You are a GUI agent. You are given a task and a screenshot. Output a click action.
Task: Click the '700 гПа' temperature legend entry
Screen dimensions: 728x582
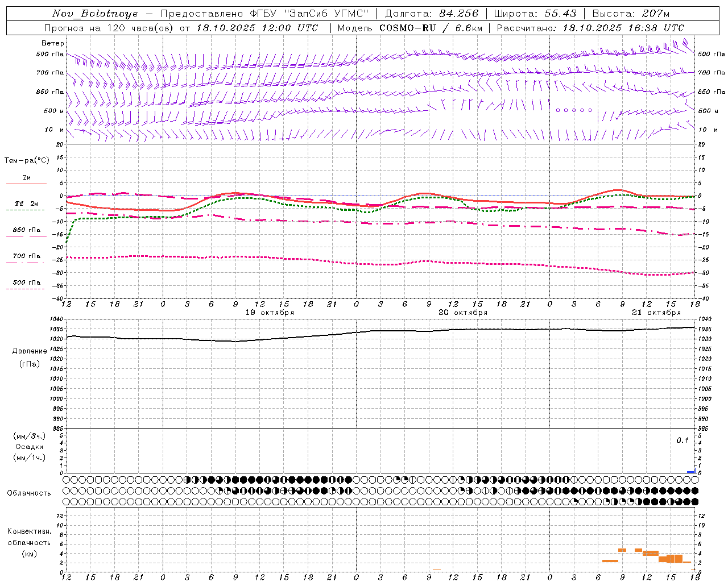coord(27,256)
